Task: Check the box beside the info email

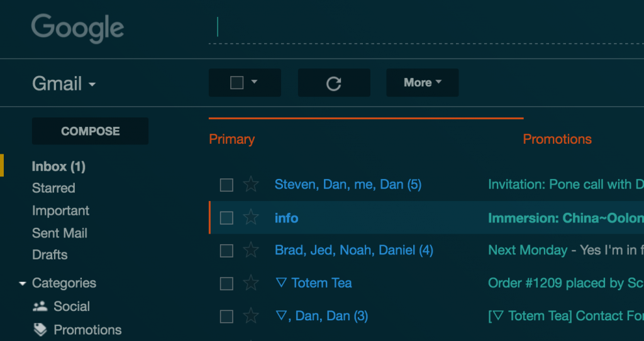Action: pos(226,218)
